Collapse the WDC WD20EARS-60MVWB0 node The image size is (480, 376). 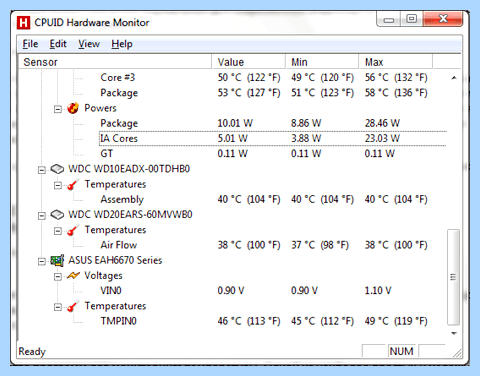point(42,216)
